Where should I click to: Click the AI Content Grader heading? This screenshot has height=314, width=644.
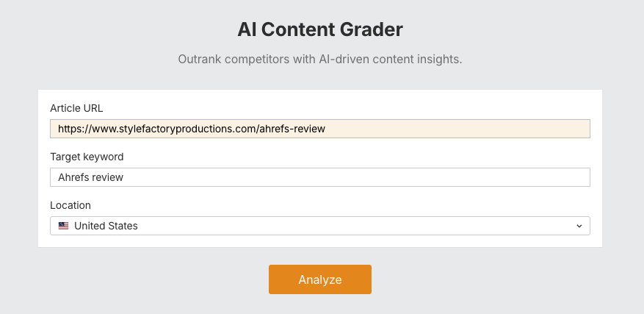[320, 30]
